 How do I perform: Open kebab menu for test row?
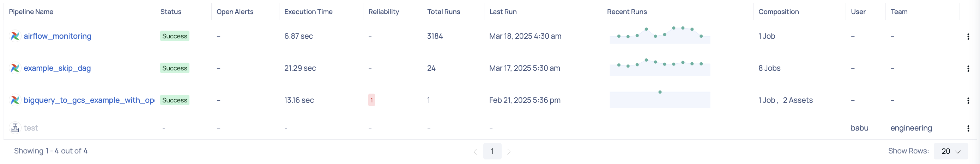(968, 128)
